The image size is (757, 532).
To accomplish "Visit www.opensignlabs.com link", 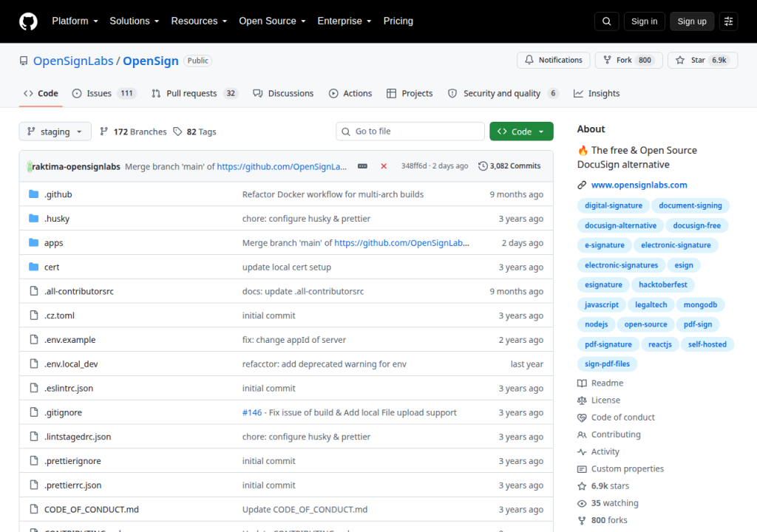I will pos(639,185).
